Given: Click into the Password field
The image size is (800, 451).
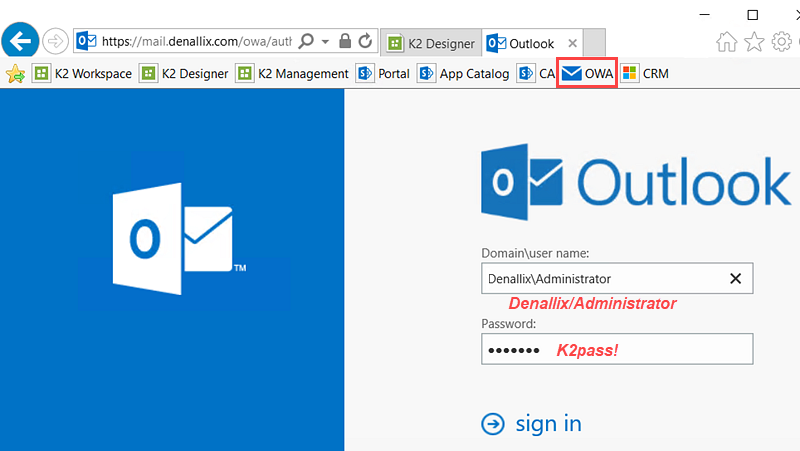Looking at the screenshot, I should click(617, 349).
